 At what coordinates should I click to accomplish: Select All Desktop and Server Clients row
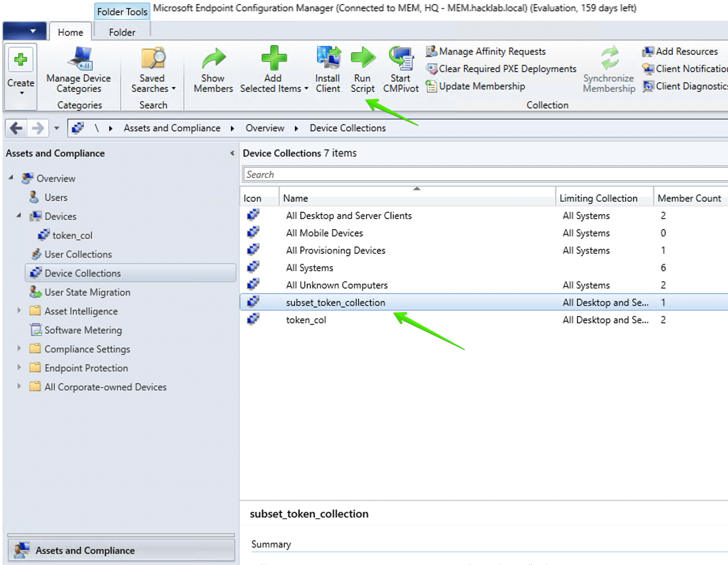pos(484,215)
